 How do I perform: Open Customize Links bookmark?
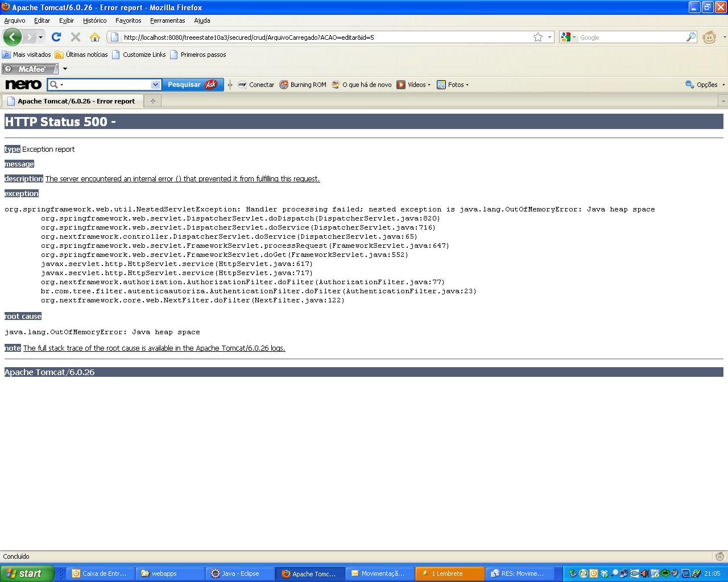(x=139, y=55)
